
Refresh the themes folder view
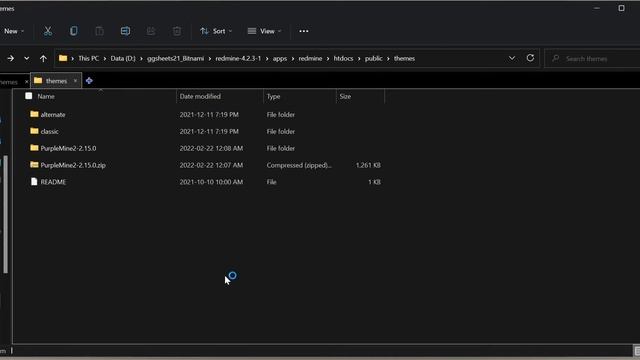pos(530,58)
